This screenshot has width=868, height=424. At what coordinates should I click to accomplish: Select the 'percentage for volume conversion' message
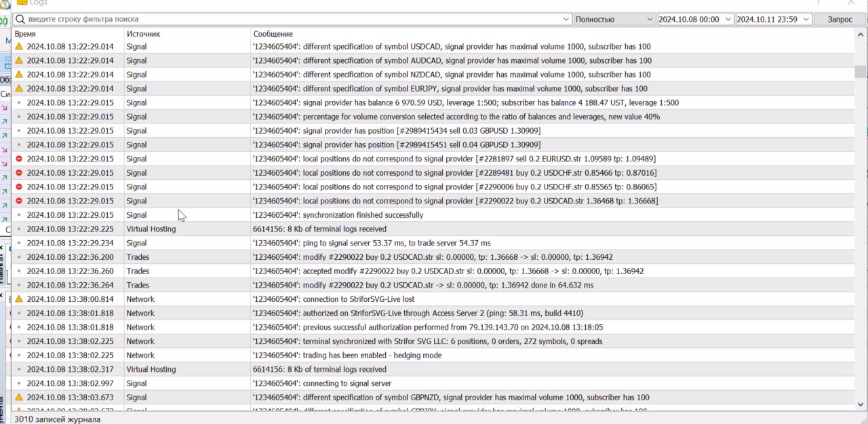click(456, 117)
